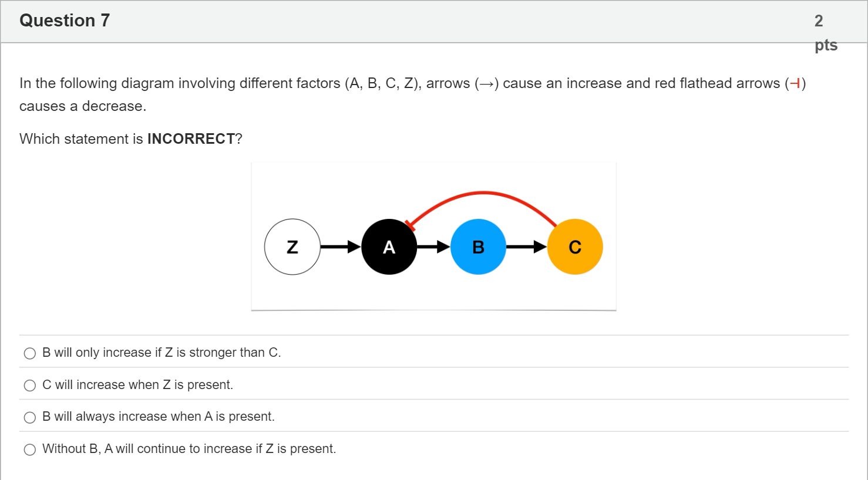Click the white Z node in diagram
Image resolution: width=868 pixels, height=480 pixels.
pos(292,247)
